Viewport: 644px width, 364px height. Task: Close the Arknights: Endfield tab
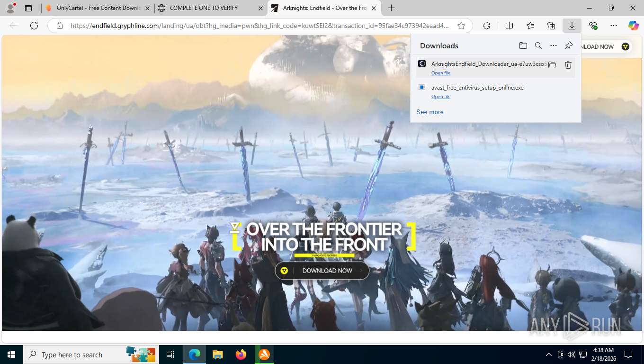point(374,8)
